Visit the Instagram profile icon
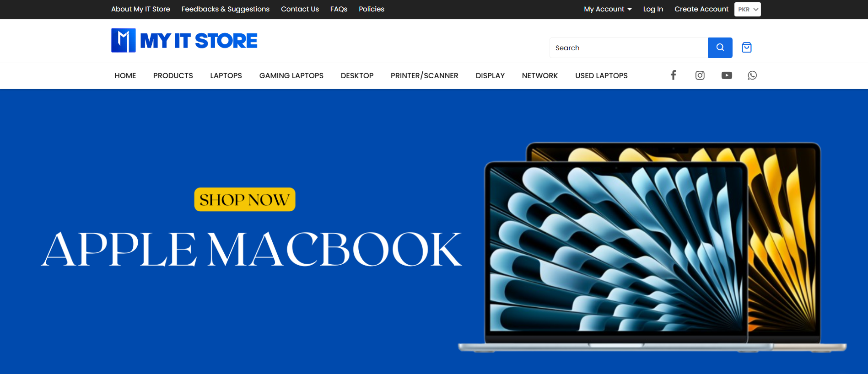Viewport: 868px width, 374px height. [x=700, y=75]
